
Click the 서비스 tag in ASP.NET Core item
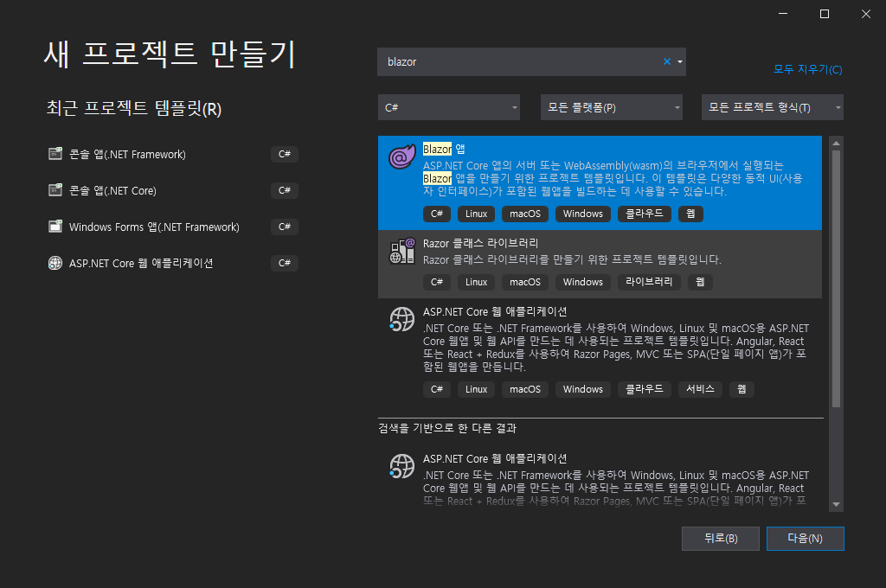click(700, 389)
